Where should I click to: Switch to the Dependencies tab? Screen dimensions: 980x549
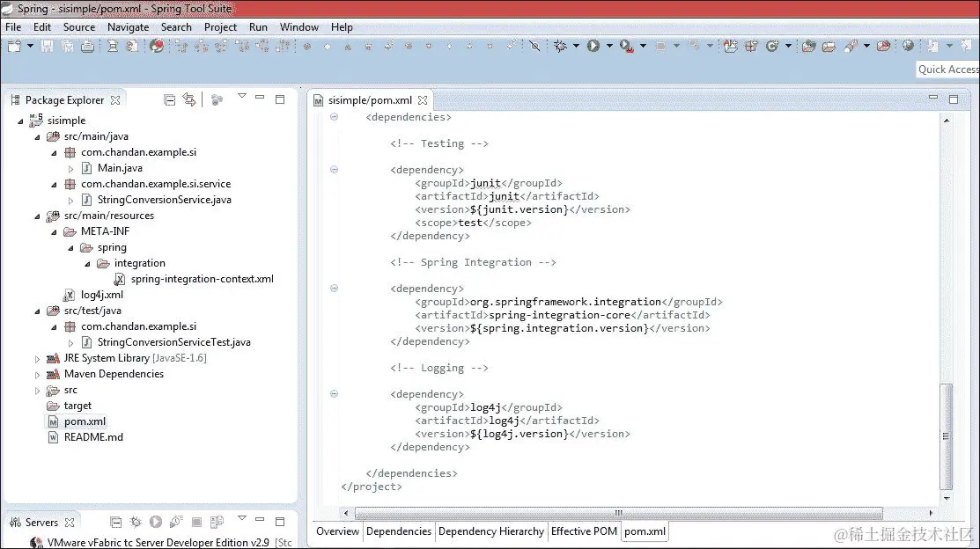pos(399,531)
